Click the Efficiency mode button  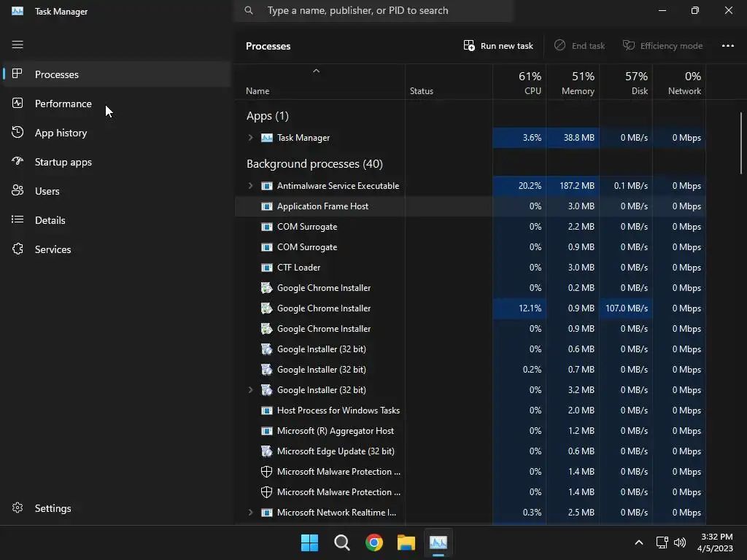pos(662,46)
